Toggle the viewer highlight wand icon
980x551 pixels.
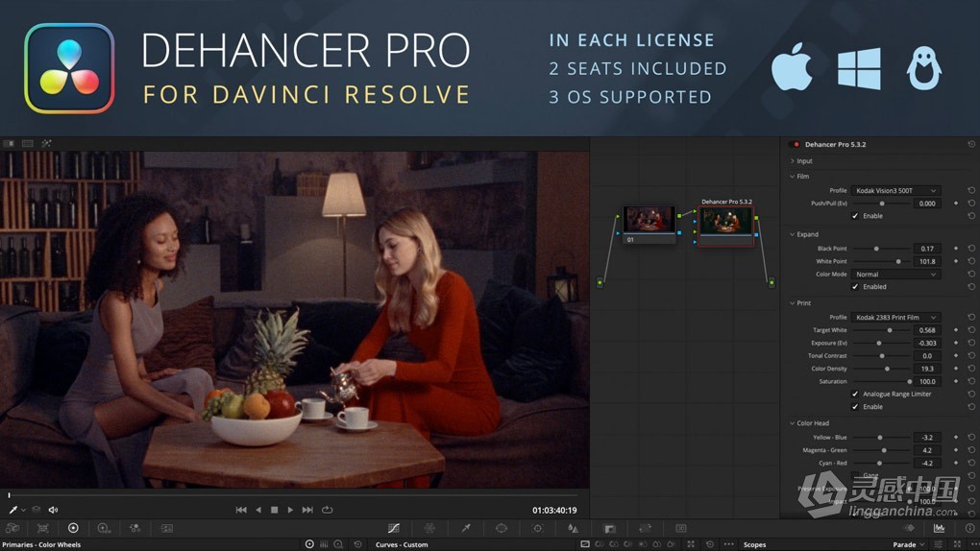click(x=46, y=144)
